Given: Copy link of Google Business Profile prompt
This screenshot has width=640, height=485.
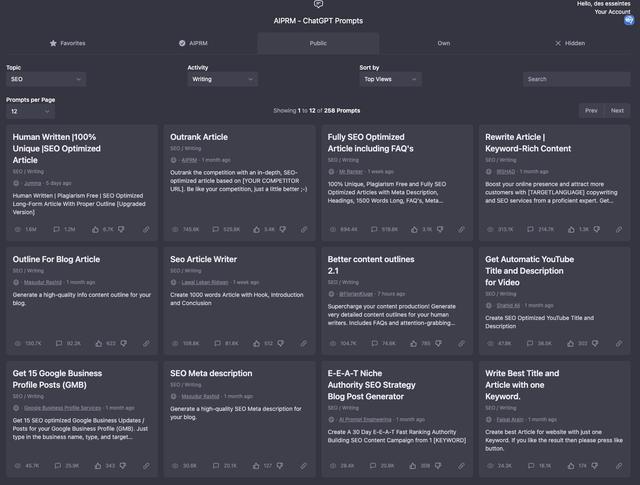Looking at the screenshot, I should coord(146,465).
